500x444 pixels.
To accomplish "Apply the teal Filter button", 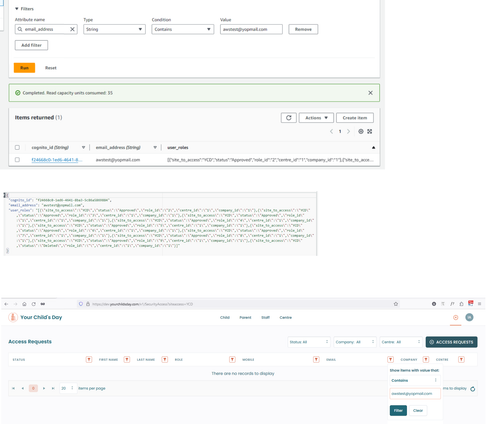I will pos(398,410).
